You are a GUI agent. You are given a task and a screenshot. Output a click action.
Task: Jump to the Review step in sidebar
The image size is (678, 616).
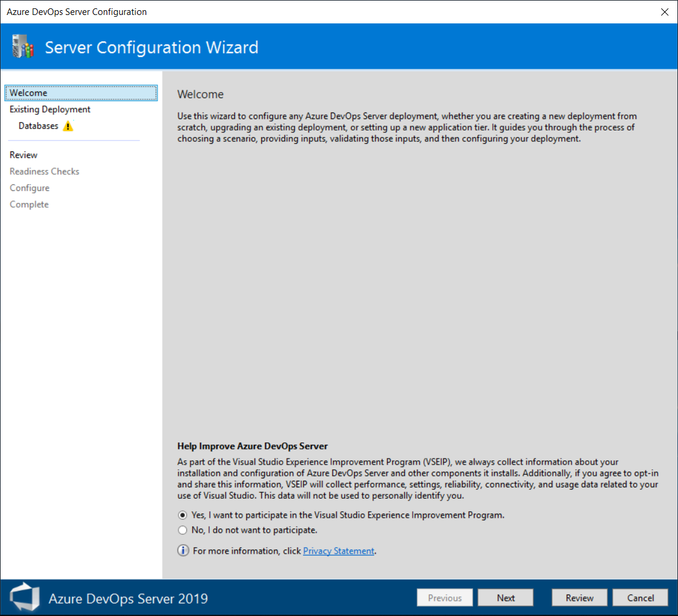(23, 155)
